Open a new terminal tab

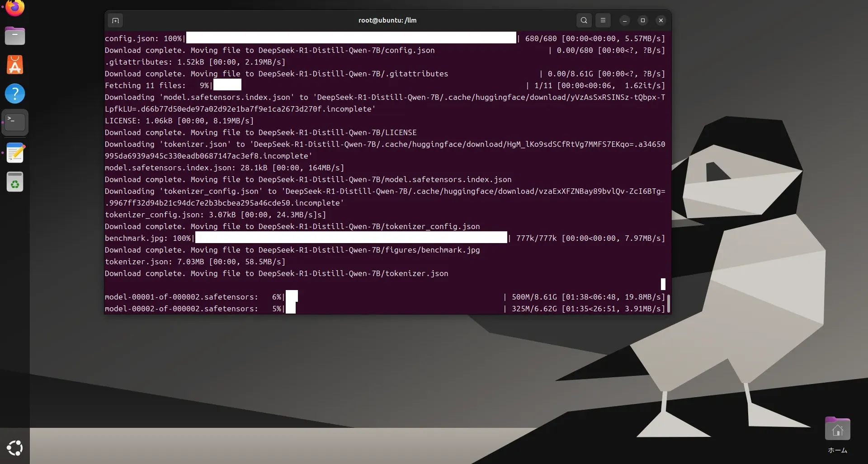tap(115, 20)
